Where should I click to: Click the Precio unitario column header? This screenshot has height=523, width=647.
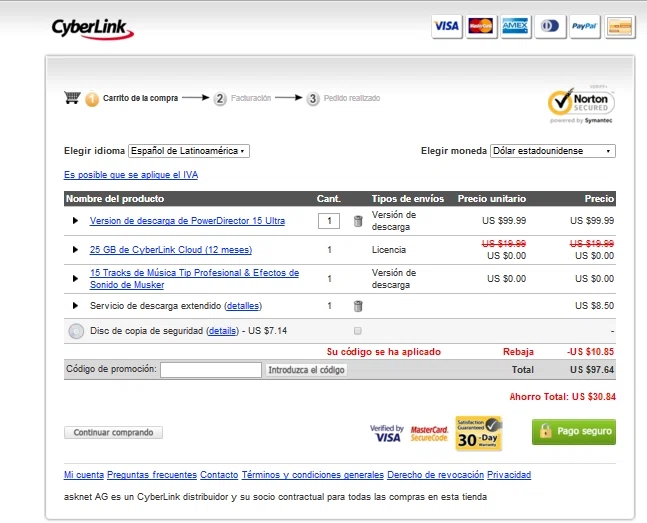[492, 199]
